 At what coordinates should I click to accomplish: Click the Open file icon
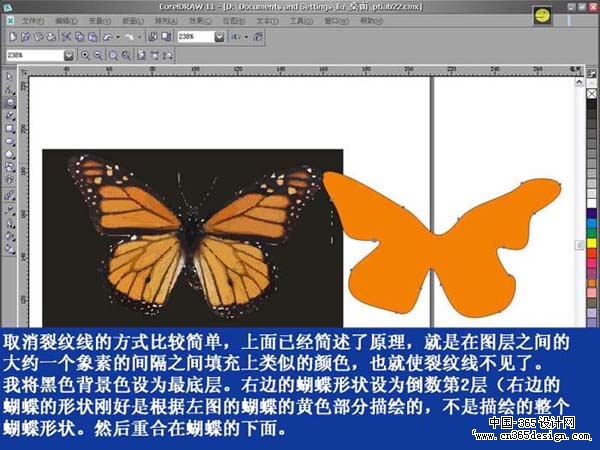tap(26, 37)
